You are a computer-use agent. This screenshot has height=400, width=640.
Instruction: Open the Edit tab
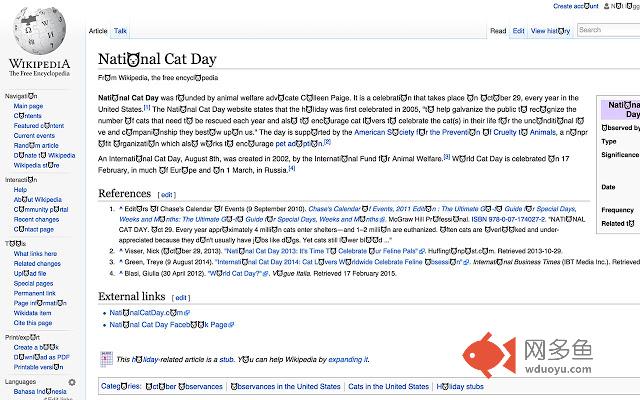518,31
